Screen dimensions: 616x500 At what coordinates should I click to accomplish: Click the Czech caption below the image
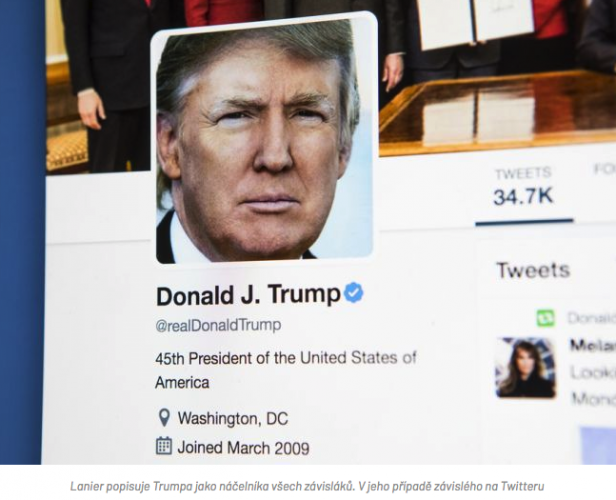click(x=307, y=486)
